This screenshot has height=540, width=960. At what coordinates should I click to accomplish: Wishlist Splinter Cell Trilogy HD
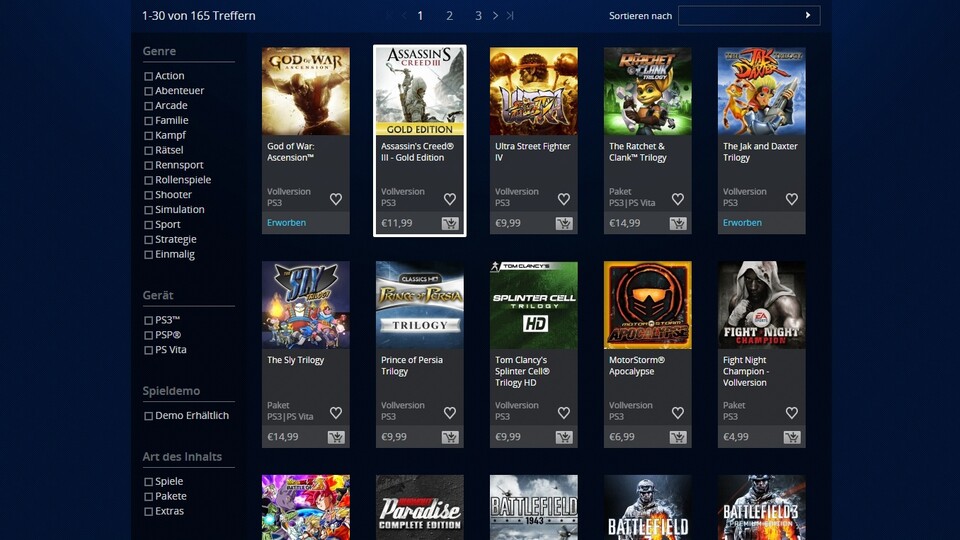(x=563, y=413)
